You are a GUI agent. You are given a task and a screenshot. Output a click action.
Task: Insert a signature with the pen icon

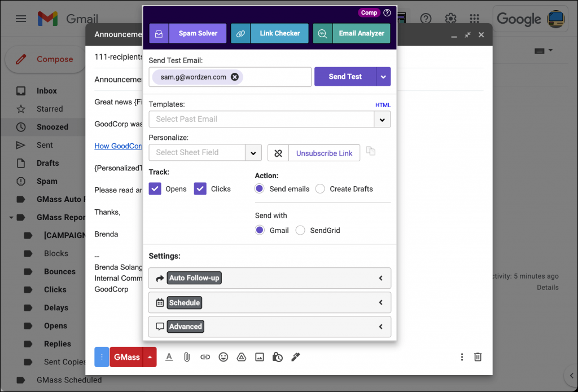[295, 357]
